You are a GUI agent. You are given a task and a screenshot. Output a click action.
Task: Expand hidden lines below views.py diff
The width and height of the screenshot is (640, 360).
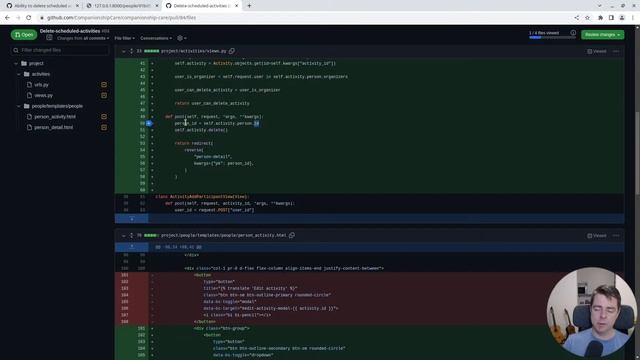point(132,219)
